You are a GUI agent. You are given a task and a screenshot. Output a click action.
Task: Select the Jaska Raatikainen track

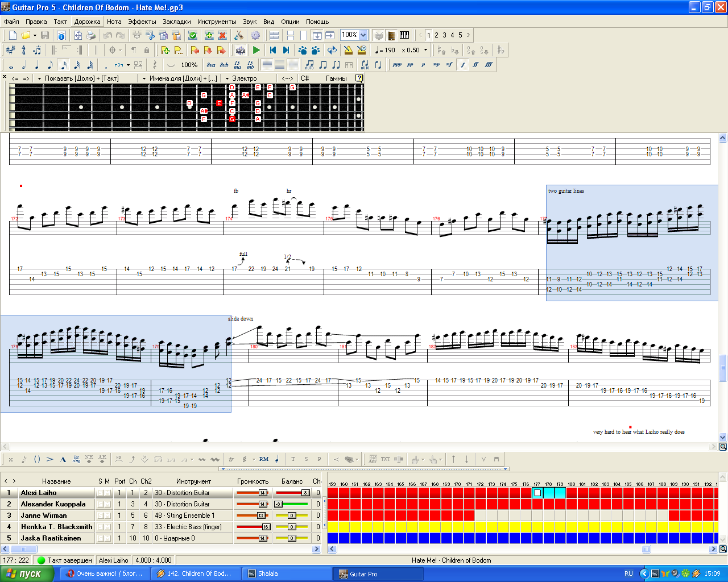click(51, 538)
